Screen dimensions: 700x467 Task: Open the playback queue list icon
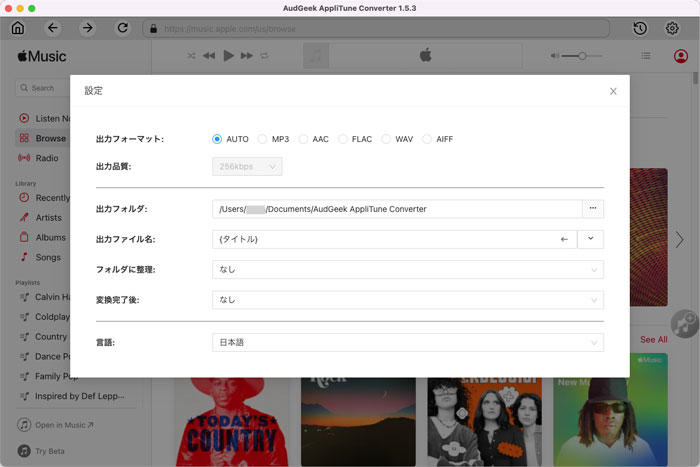(x=646, y=56)
